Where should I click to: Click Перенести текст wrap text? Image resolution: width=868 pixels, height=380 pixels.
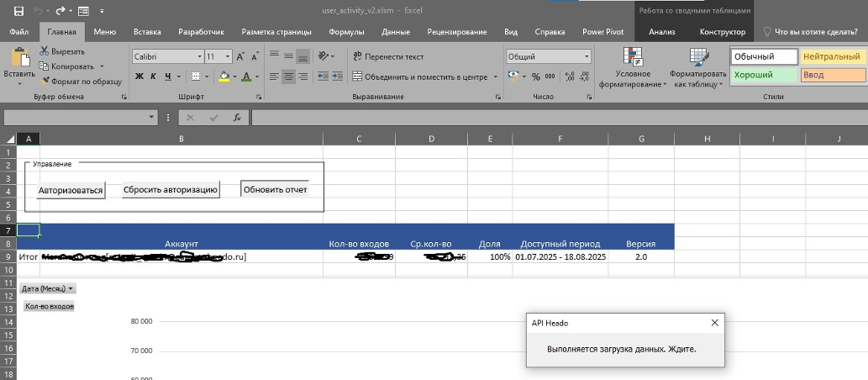tap(388, 56)
